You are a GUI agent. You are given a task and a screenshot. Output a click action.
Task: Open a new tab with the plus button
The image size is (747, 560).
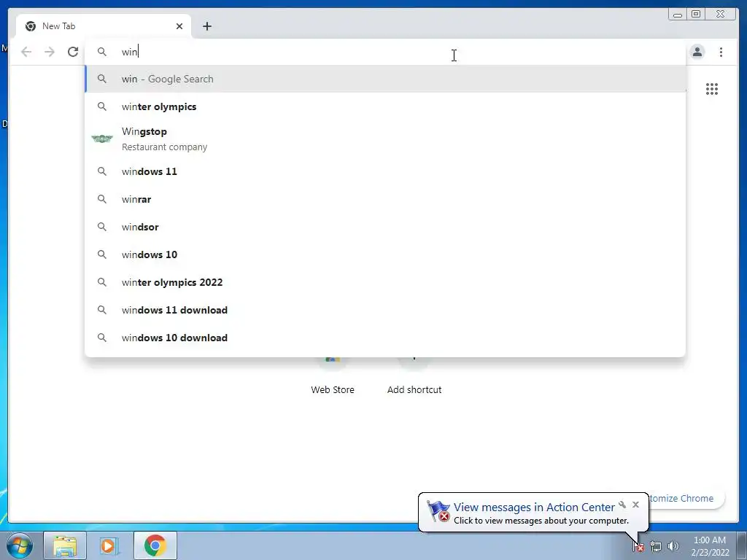[206, 26]
